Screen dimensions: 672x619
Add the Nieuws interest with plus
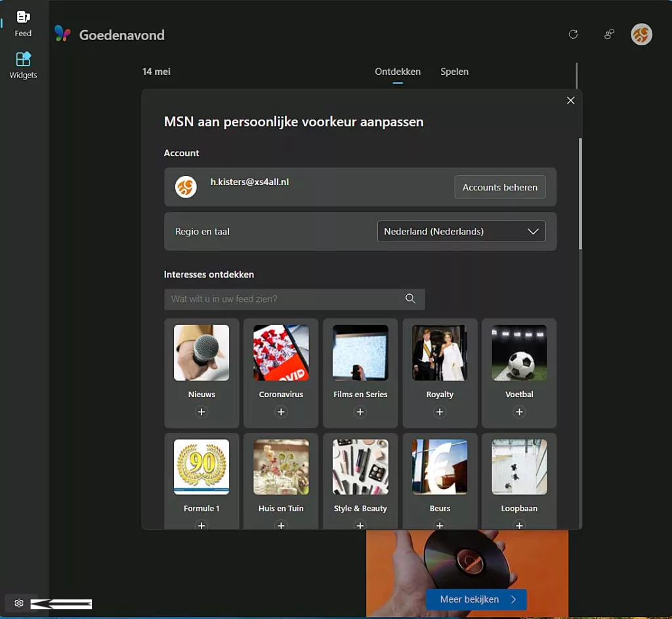point(201,412)
